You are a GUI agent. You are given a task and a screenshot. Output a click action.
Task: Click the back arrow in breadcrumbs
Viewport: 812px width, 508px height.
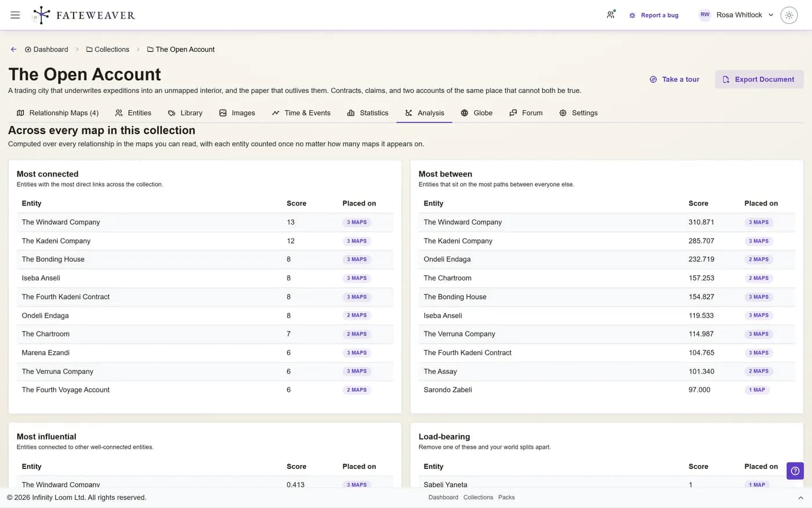13,49
